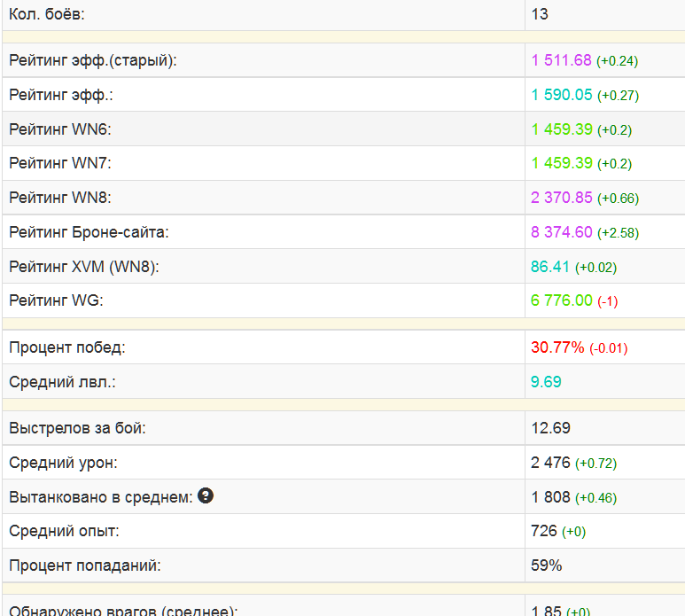Click the (+0.02) change in XVM row
This screenshot has width=685, height=616.
pos(595,268)
